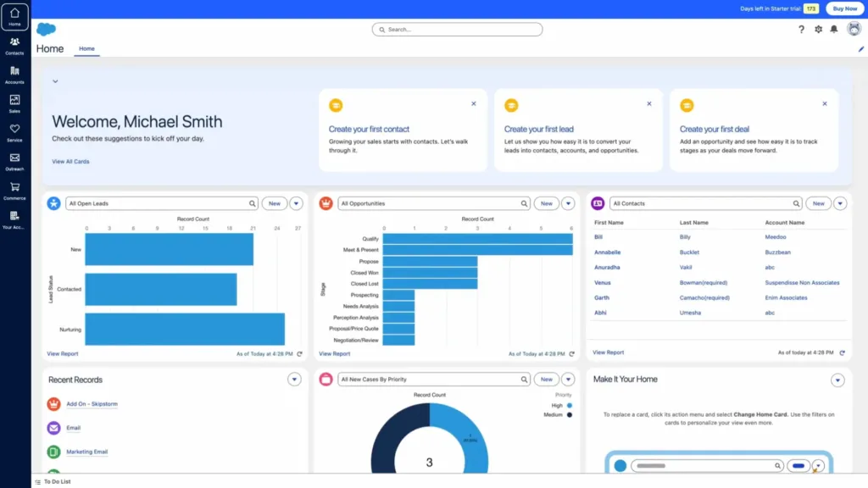Open Outreach envelope icon in sidebar
868x488 pixels.
pos(14,161)
